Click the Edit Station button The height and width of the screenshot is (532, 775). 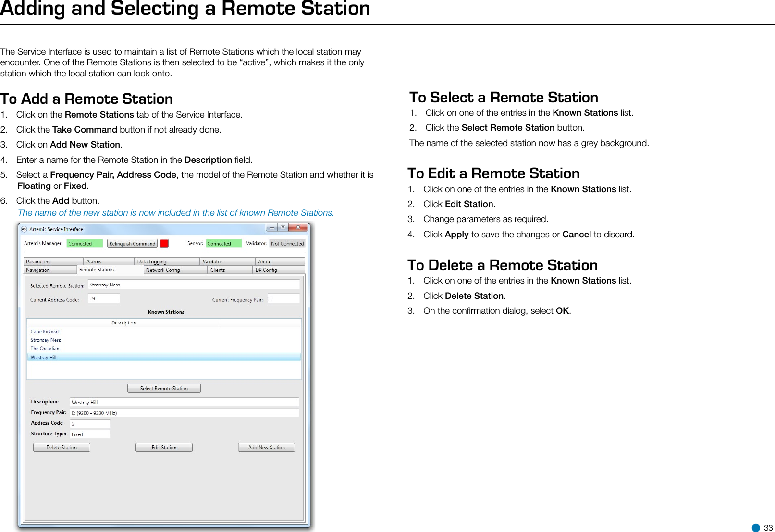pos(164,447)
